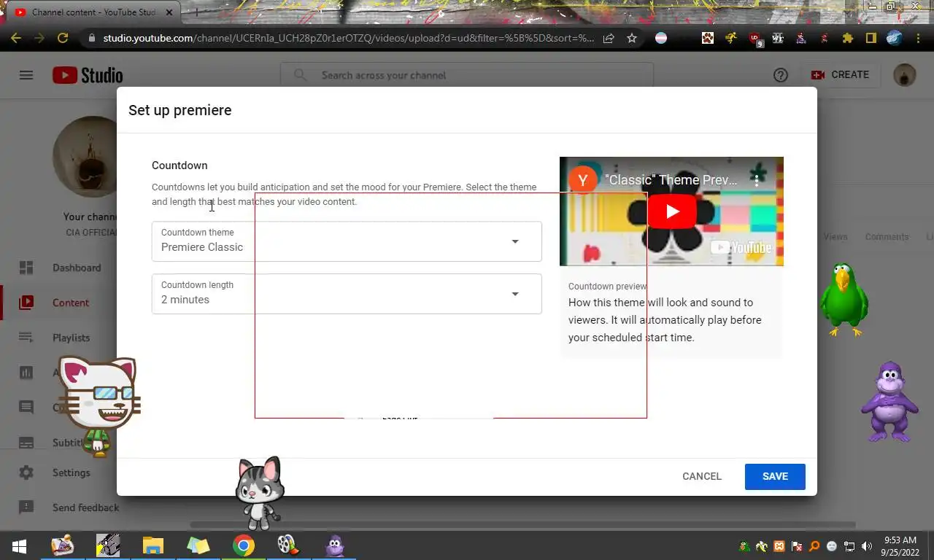Open the Extensions puzzle piece menu
Image resolution: width=934 pixels, height=560 pixels.
847,38
